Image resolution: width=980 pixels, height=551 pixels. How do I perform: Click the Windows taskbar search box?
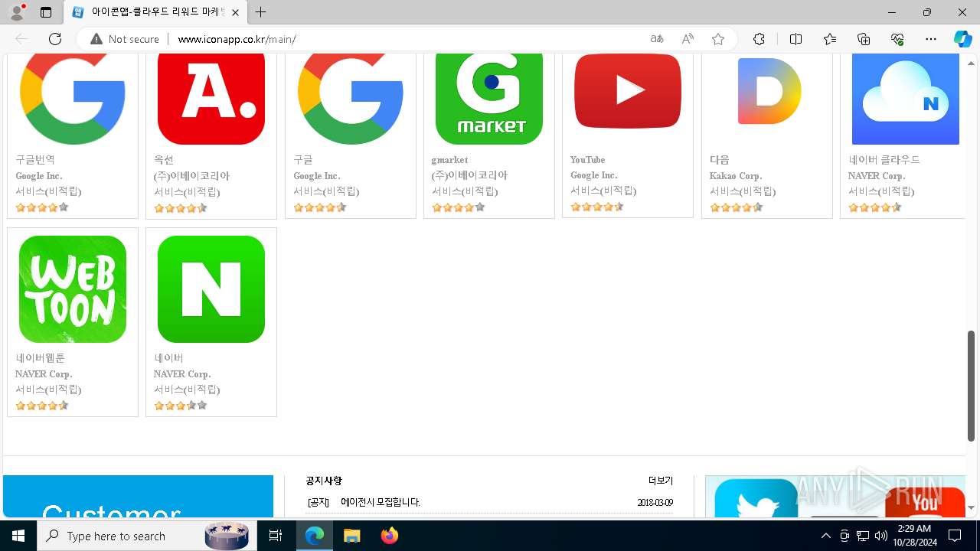145,536
